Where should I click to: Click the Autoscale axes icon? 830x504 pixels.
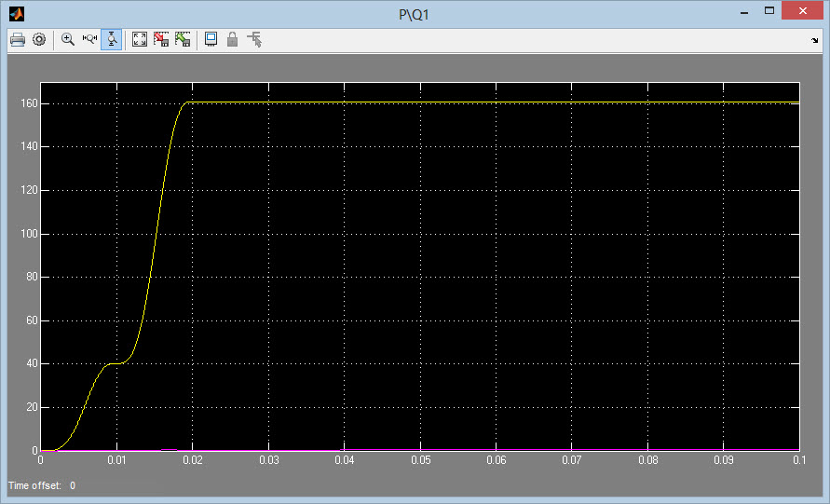click(x=140, y=40)
